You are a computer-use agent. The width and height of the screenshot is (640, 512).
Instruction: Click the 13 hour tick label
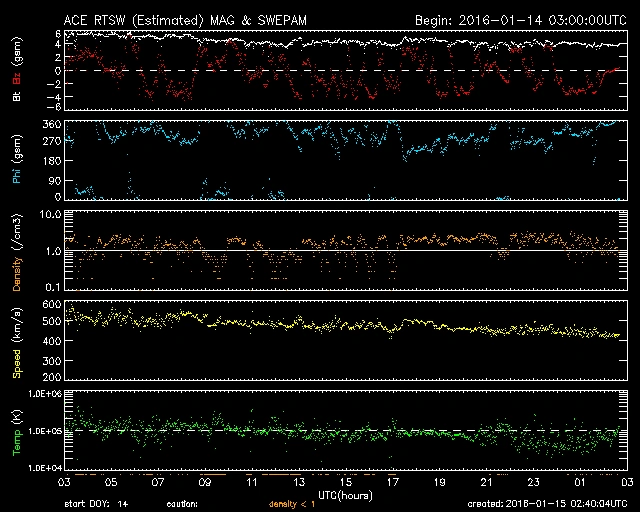(x=298, y=482)
